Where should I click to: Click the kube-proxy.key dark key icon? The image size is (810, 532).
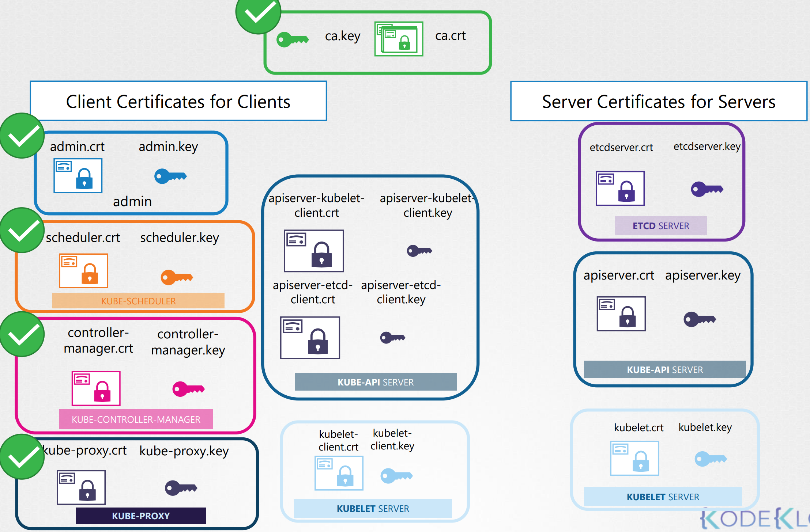pos(181,488)
